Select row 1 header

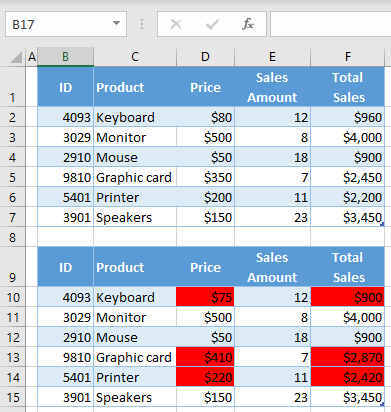[13, 87]
